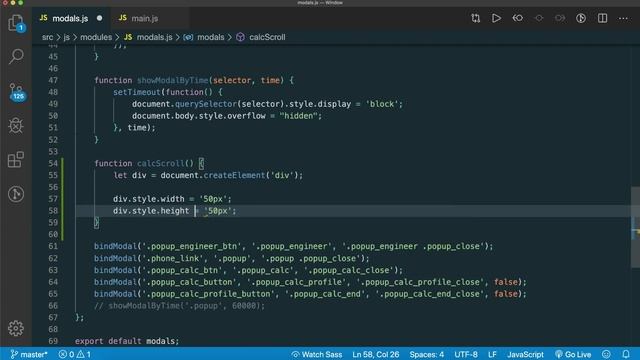
Task: Open Source Control view with 126 badge
Action: [x=17, y=92]
